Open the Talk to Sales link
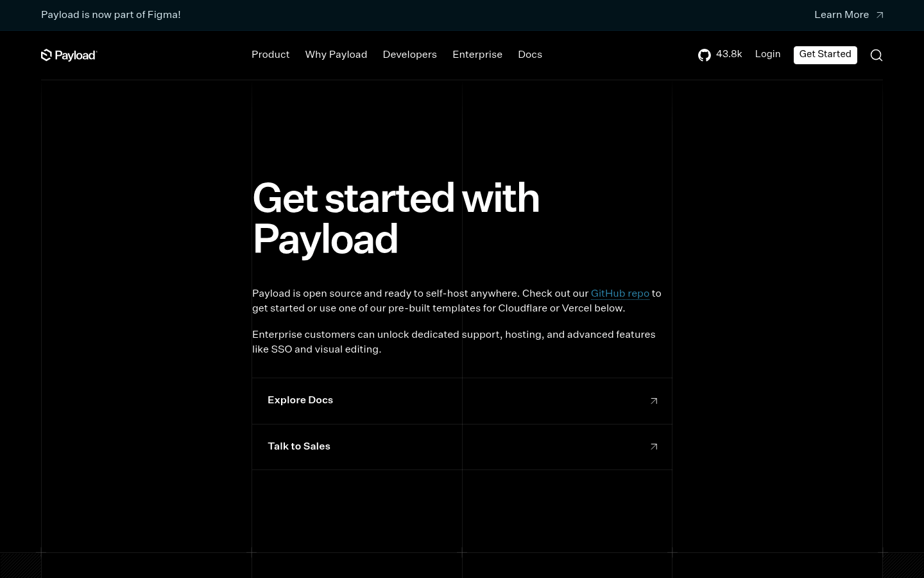The image size is (924, 578). click(x=462, y=447)
